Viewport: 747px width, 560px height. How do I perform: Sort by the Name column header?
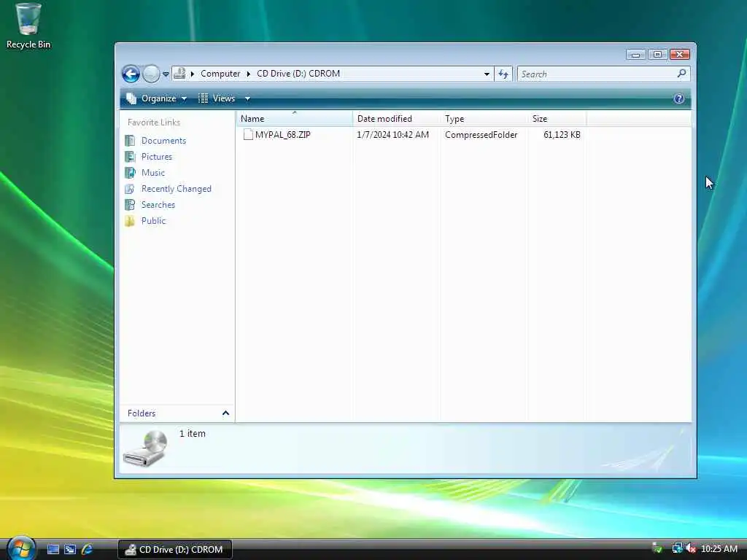[295, 119]
